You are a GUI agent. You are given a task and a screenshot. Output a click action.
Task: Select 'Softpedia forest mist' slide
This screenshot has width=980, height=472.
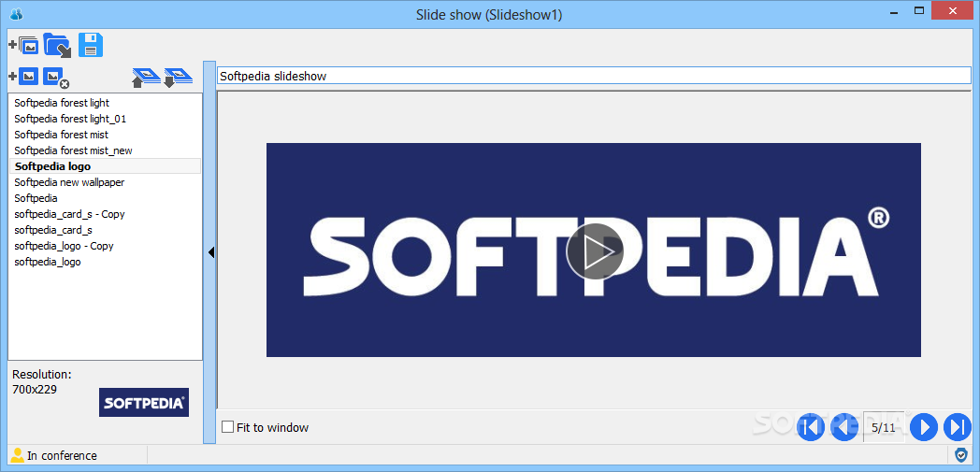[61, 135]
